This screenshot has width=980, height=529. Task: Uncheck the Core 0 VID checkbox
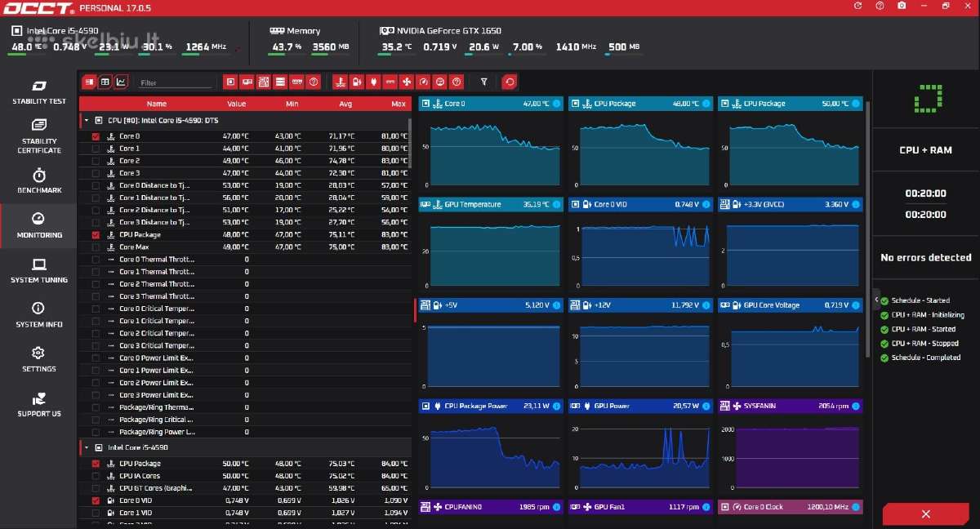tap(96, 500)
